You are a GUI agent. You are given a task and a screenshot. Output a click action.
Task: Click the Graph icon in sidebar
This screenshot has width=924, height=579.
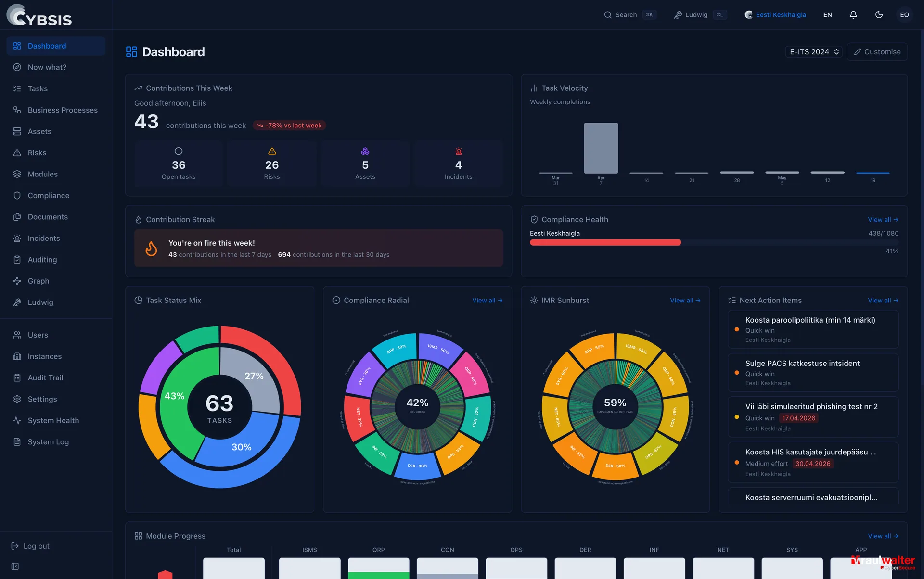[17, 281]
